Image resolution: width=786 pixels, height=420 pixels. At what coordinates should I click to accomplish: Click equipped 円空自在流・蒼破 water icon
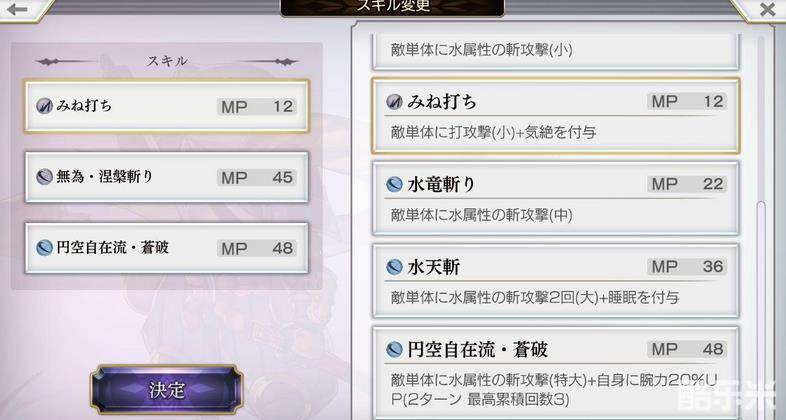tap(44, 248)
